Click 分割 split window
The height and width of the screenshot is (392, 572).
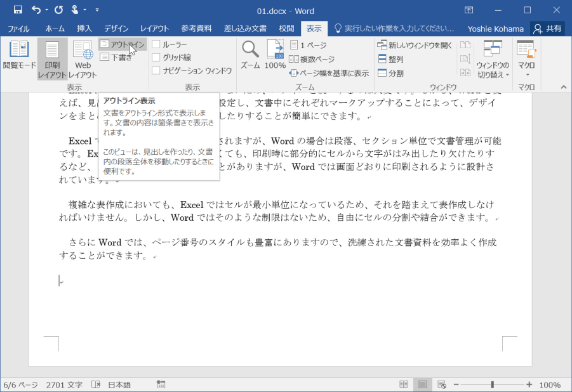(x=390, y=73)
